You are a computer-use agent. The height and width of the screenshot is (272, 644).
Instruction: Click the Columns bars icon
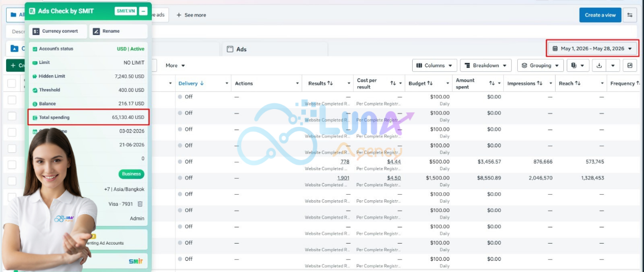(x=419, y=65)
